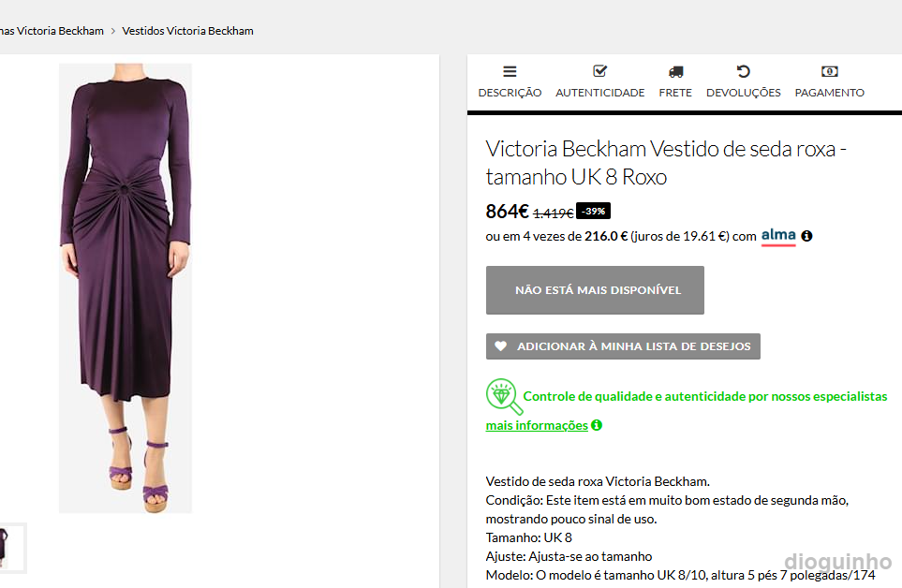Viewport: 902px width, 588px height.
Task: Click the info icon beside 'mais informações'
Action: (597, 425)
